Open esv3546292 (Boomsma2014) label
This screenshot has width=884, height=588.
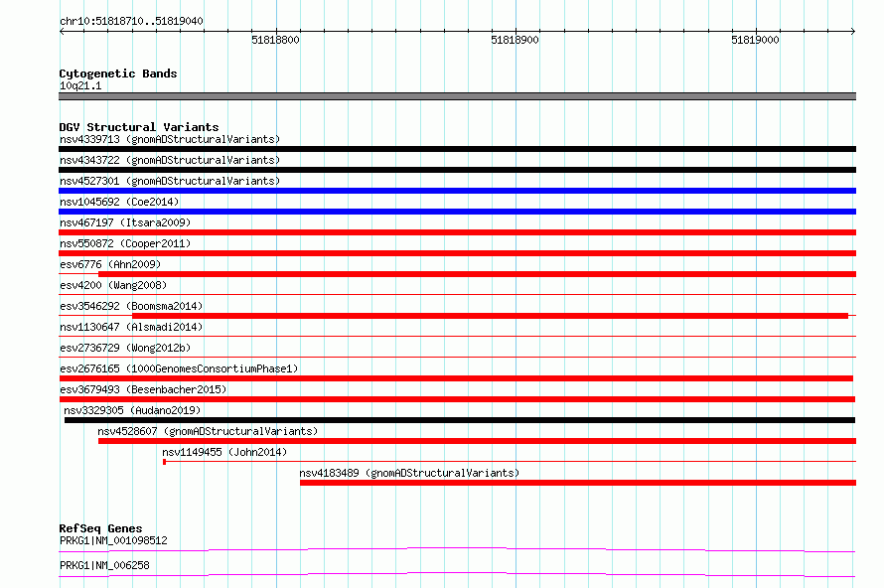coord(131,306)
